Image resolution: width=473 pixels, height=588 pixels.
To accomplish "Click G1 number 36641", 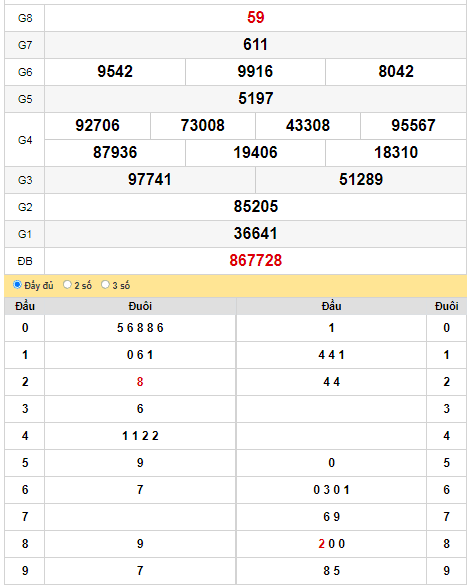I will 255,234.
